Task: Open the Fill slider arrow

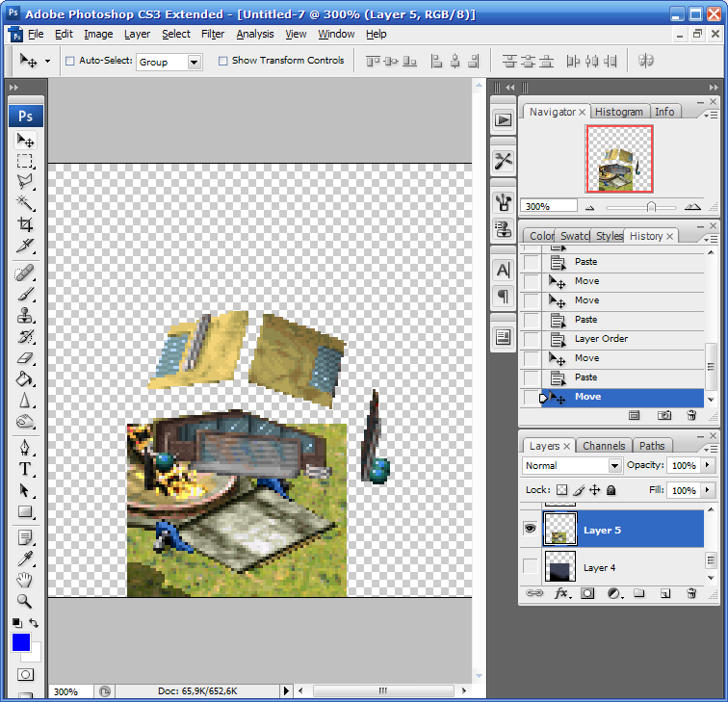Action: click(708, 490)
